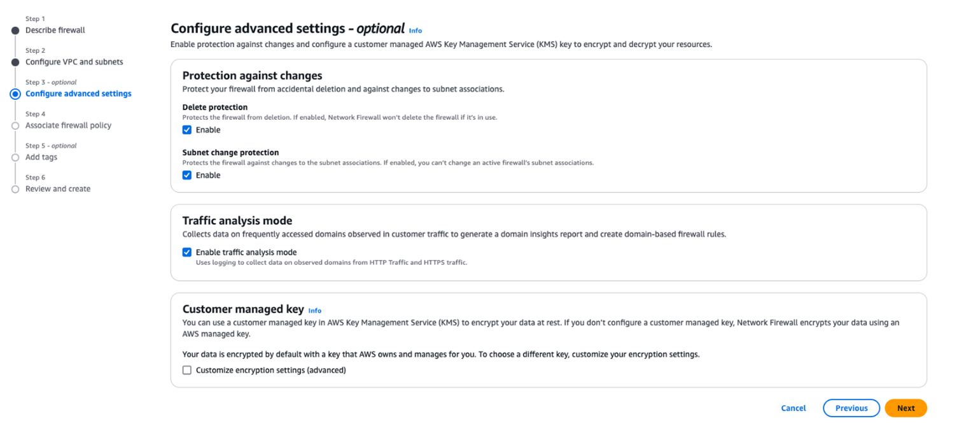
Task: Open Info beside Customer managed key heading
Action: click(315, 310)
